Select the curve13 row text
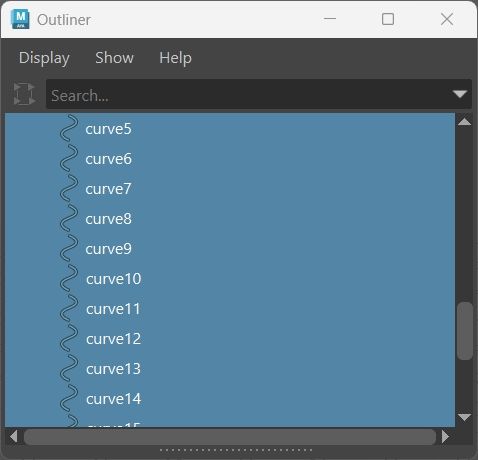This screenshot has height=460, width=478. pyautogui.click(x=113, y=369)
